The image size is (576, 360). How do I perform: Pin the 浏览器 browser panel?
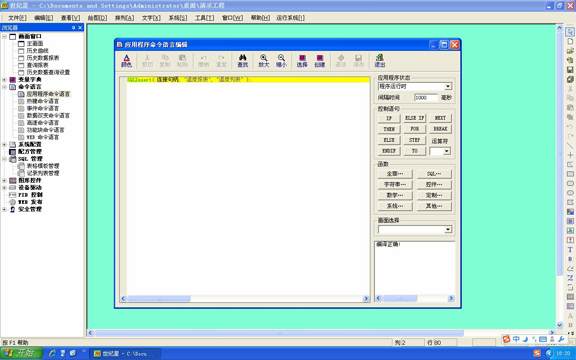73,28
